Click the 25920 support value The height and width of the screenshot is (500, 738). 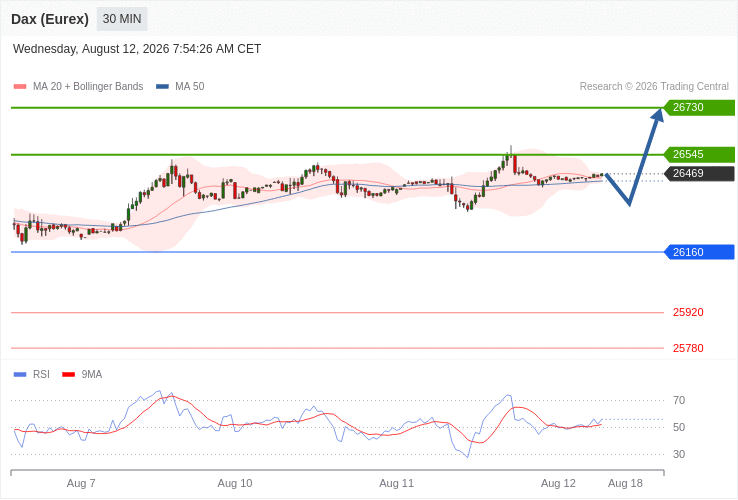tap(688, 312)
